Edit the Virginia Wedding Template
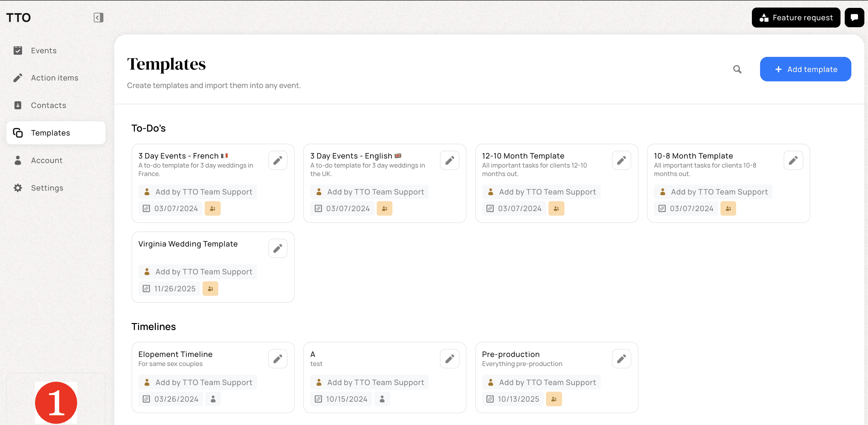This screenshot has width=868, height=425. [278, 248]
